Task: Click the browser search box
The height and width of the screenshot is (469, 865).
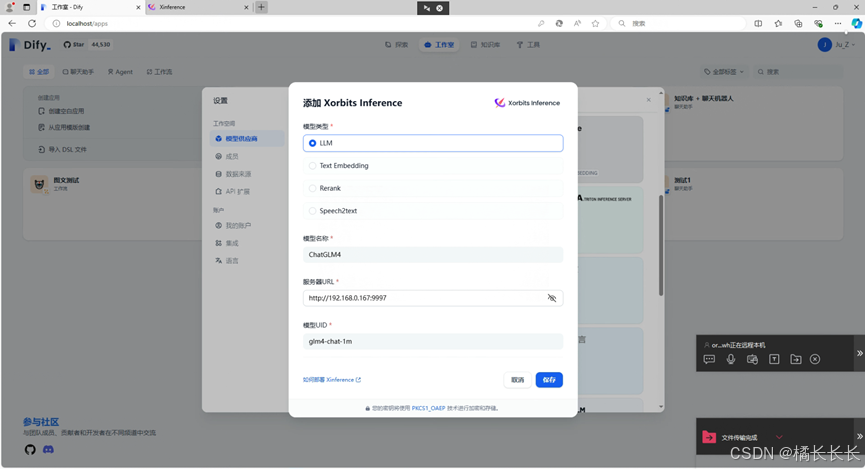Action: click(679, 23)
